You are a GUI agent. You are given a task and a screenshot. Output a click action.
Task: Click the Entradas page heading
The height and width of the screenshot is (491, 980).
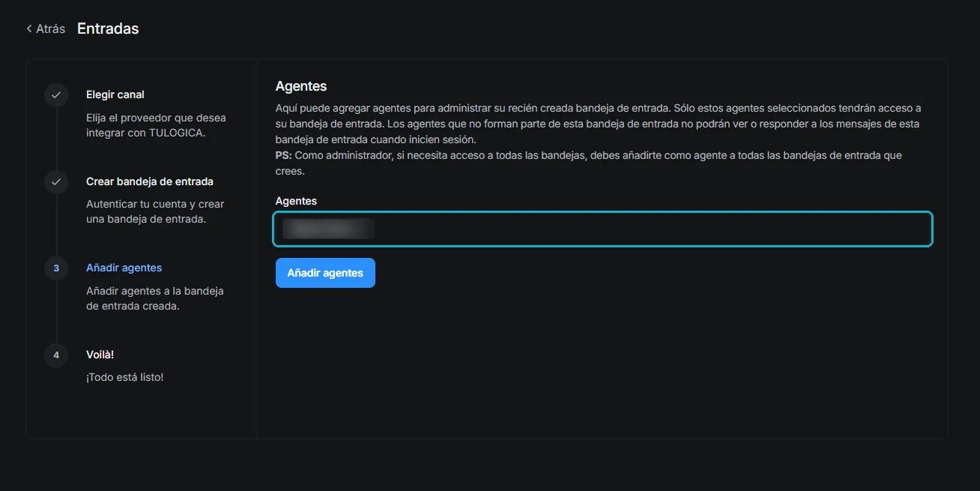pyautogui.click(x=108, y=28)
